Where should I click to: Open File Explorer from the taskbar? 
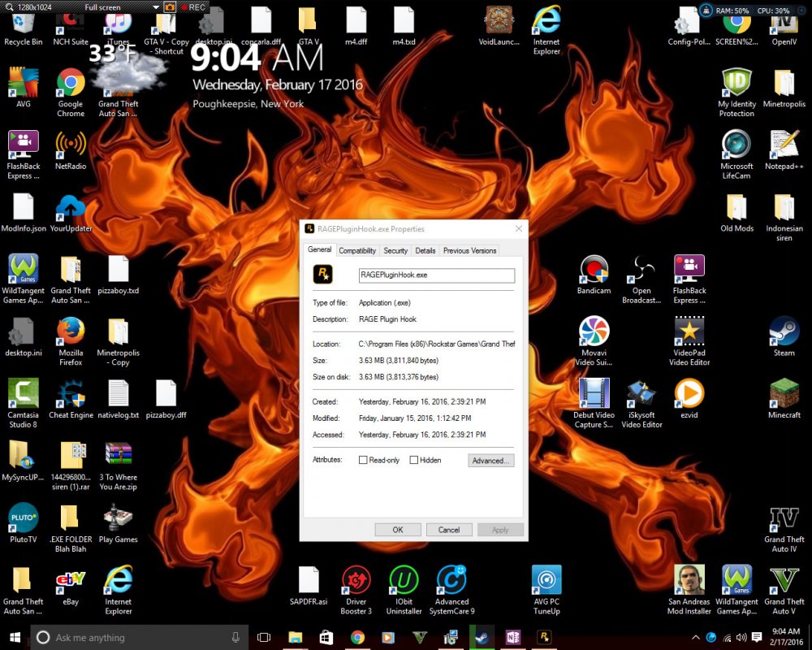pos(296,637)
